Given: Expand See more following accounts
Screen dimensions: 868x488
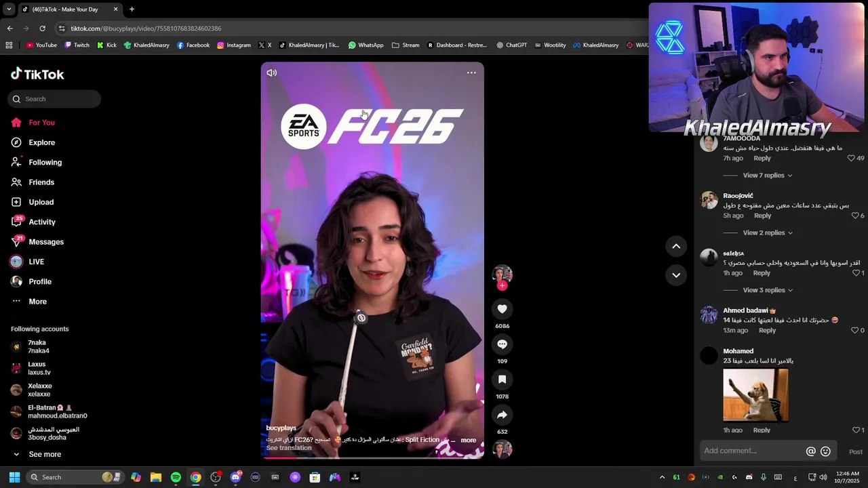Looking at the screenshot, I should (37, 454).
